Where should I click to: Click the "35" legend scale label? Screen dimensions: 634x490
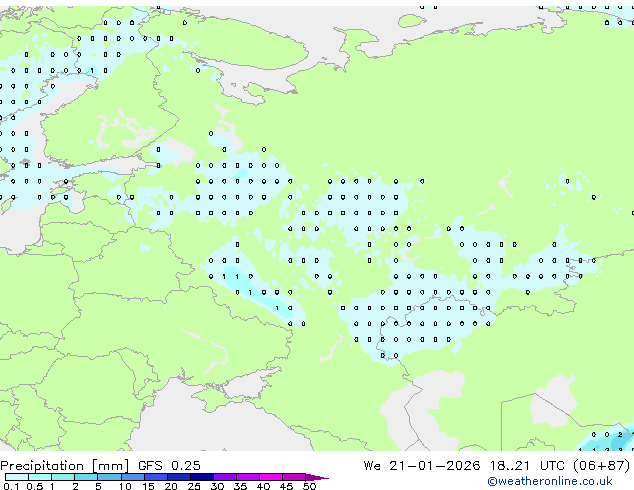point(240,486)
